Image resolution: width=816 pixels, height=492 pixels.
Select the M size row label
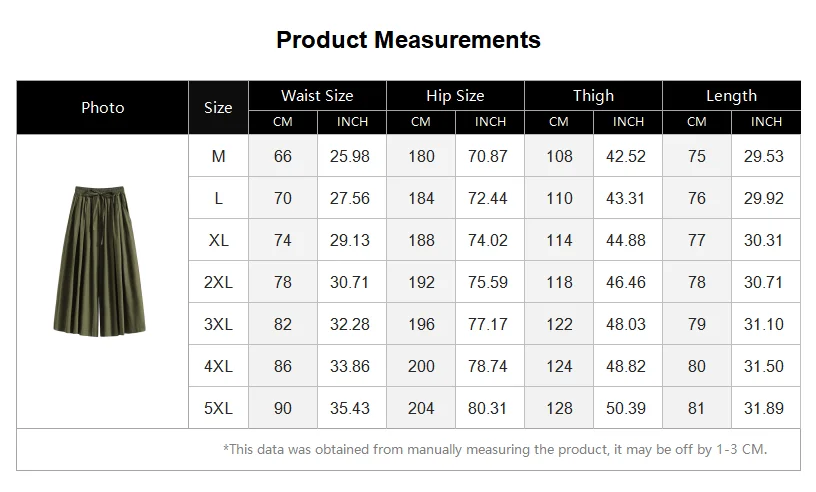(218, 156)
